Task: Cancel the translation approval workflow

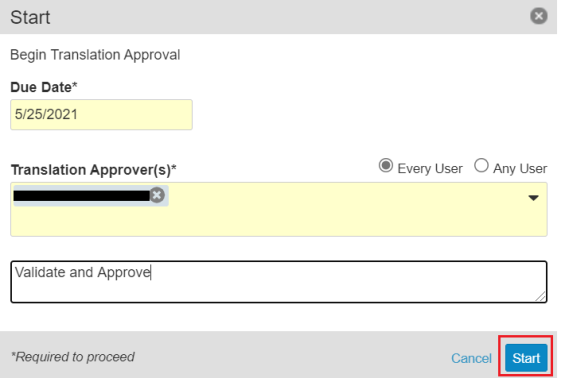Action: click(x=471, y=358)
